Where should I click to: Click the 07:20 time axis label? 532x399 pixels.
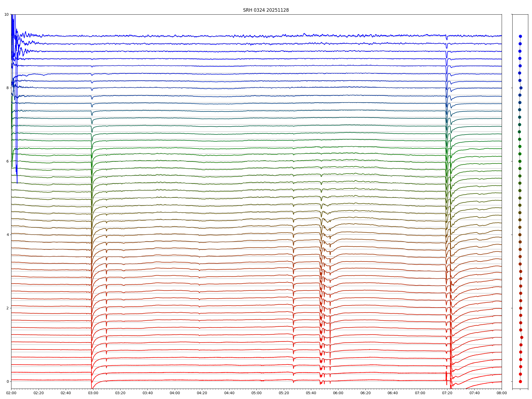pyautogui.click(x=447, y=393)
